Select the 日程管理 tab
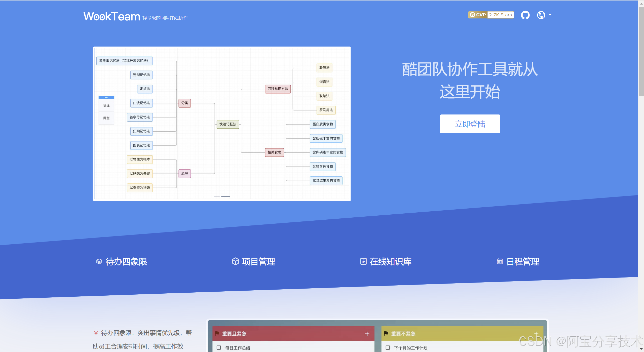 coord(518,262)
